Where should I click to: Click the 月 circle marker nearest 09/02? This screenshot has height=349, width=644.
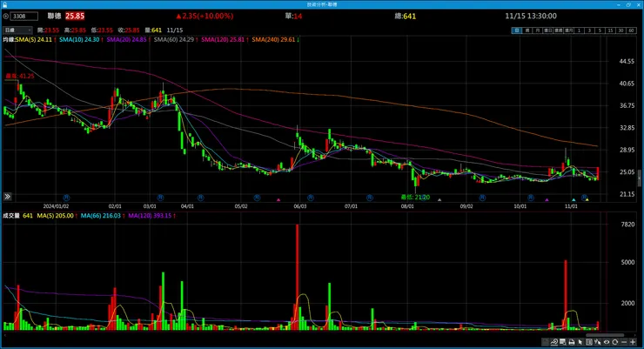click(482, 198)
